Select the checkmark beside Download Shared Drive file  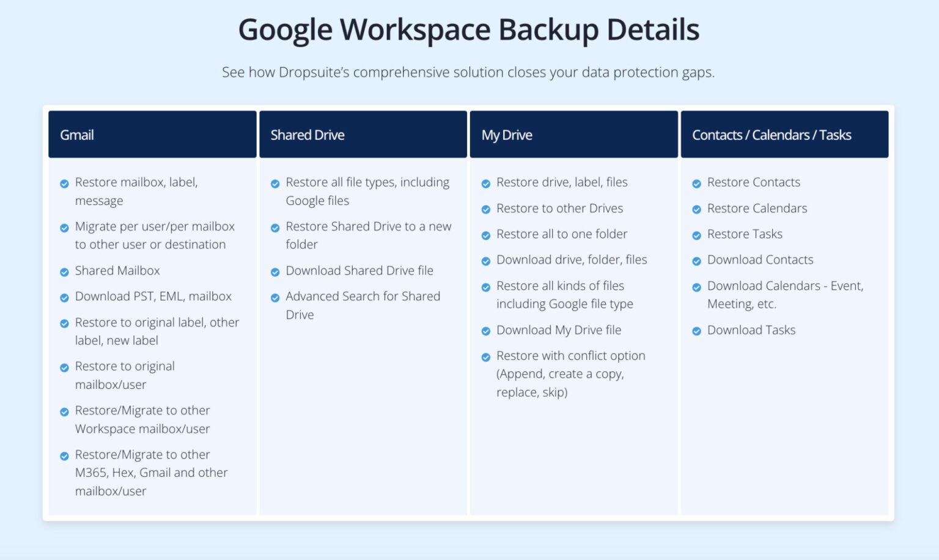pyautogui.click(x=275, y=271)
